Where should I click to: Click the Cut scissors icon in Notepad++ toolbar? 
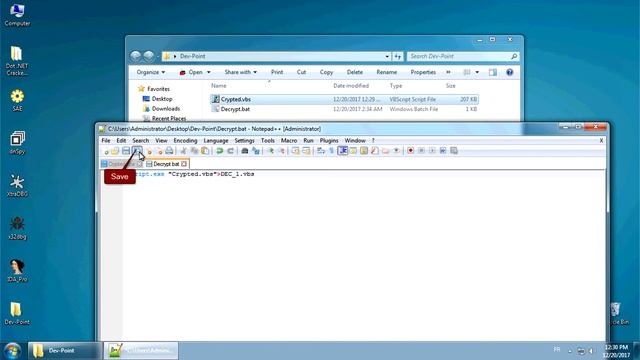point(184,151)
